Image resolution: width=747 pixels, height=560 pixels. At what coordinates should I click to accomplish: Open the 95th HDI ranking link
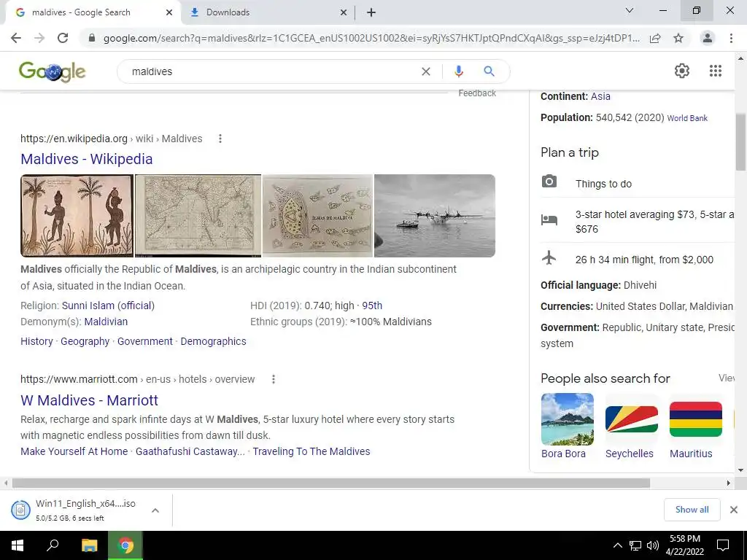tap(372, 306)
